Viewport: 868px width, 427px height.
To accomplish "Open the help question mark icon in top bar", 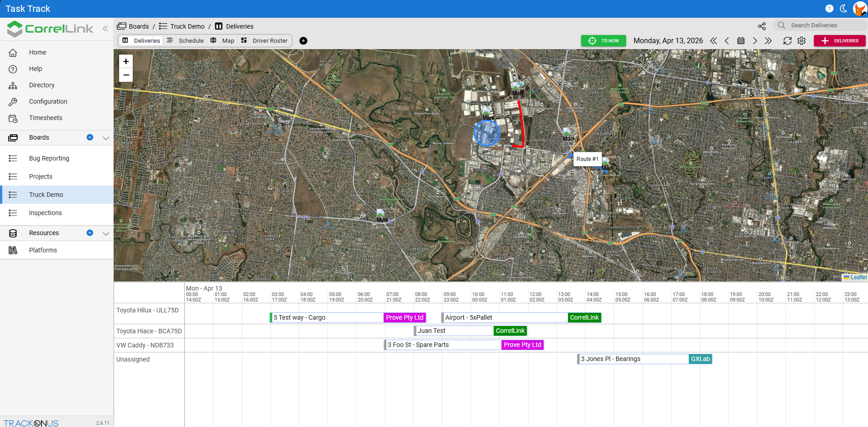I will tap(829, 9).
